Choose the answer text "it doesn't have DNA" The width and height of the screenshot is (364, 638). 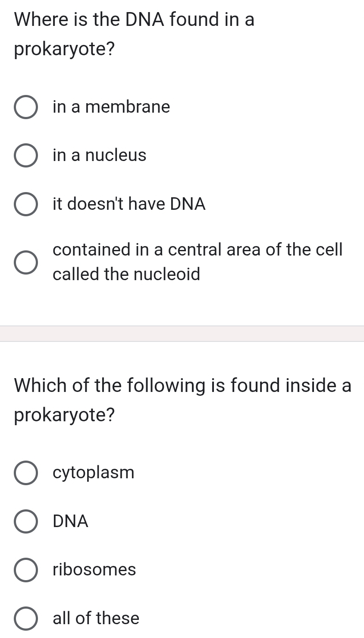[129, 204]
